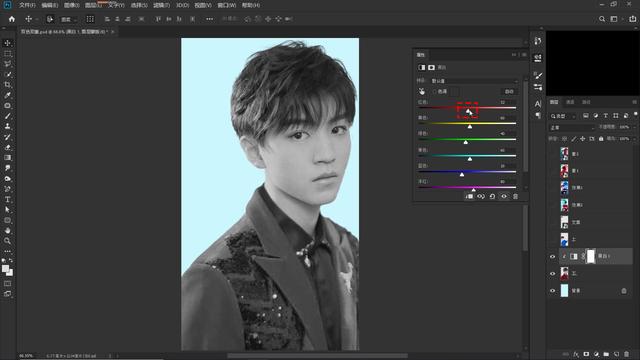This screenshot has width=640, height=360.
Task: Open the Edit menu
Action: 50,5
